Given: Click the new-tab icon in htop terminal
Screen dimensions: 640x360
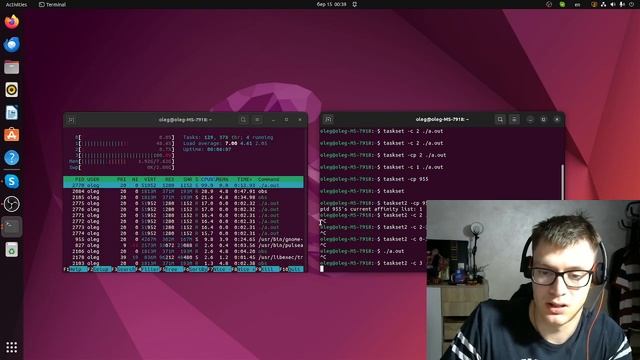Looking at the screenshot, I should click(x=71, y=120).
